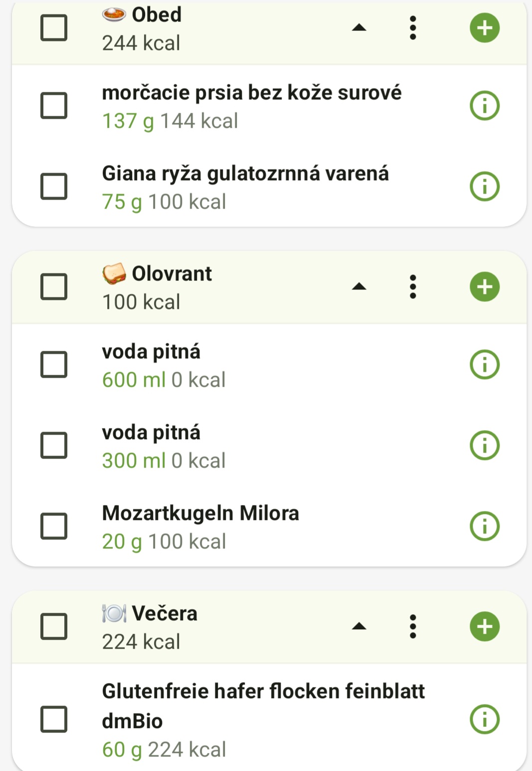
Task: Open the morčacie prsia bez kože surové entry
Action: (x=252, y=106)
